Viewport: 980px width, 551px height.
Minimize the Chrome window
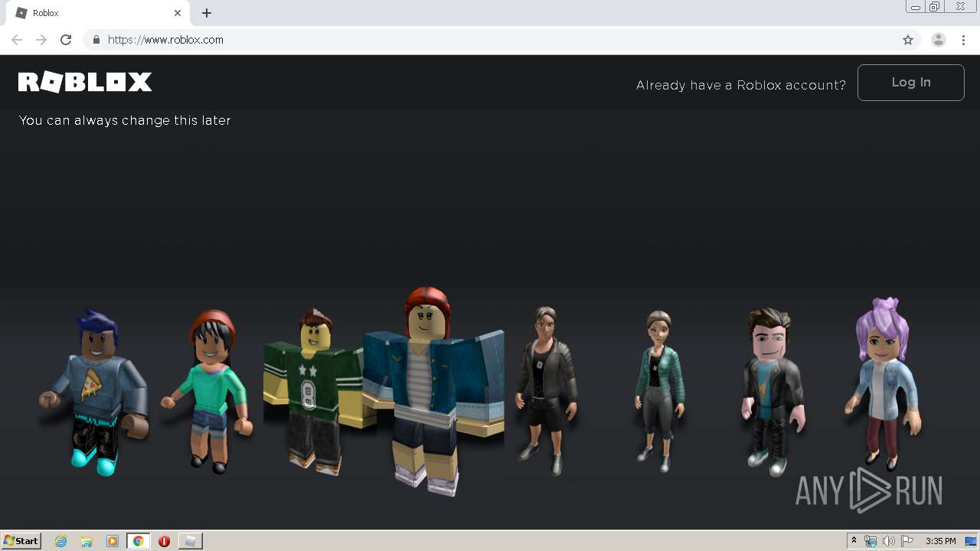coord(916,7)
